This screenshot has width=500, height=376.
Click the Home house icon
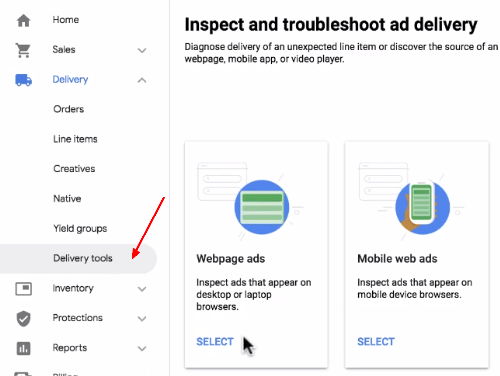(x=23, y=20)
